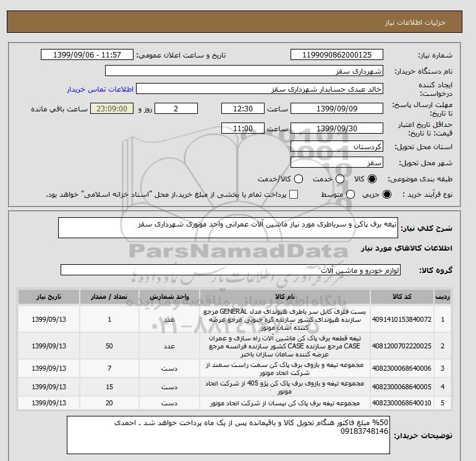Toggle the اسناد خزانه اسلامی payment checkbox
This screenshot has width=476, height=461.
[294, 194]
